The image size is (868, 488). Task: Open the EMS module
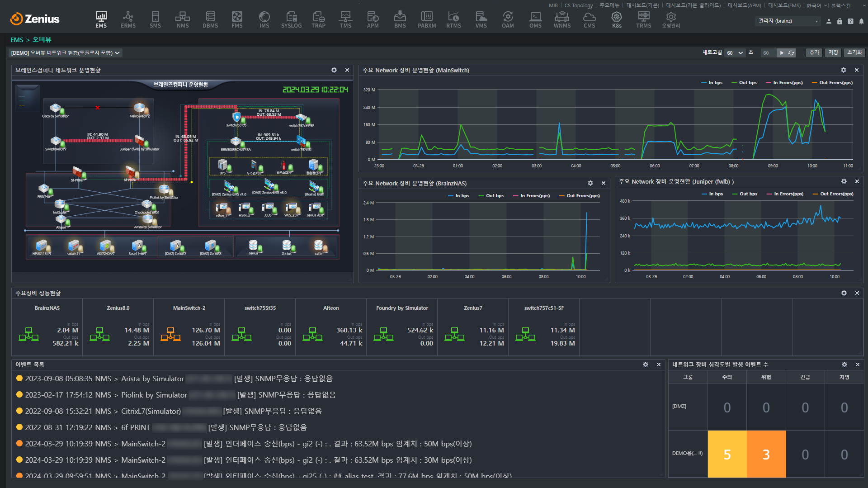tap(101, 19)
